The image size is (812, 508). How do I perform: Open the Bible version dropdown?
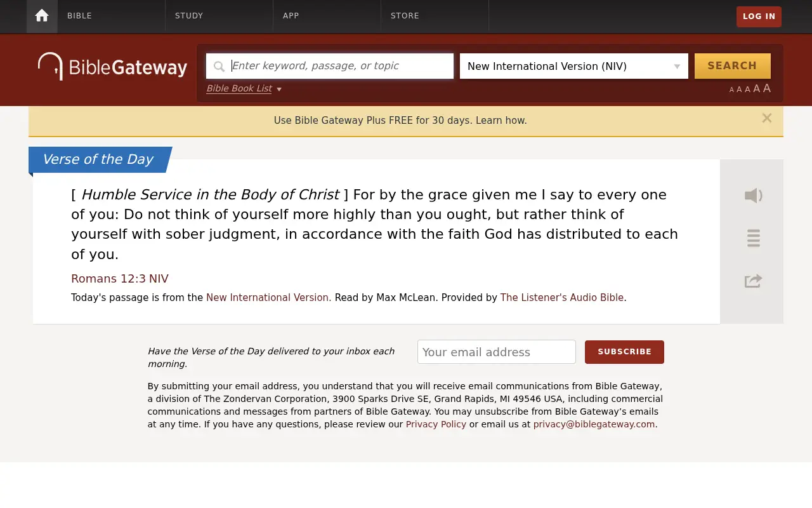tap(574, 66)
